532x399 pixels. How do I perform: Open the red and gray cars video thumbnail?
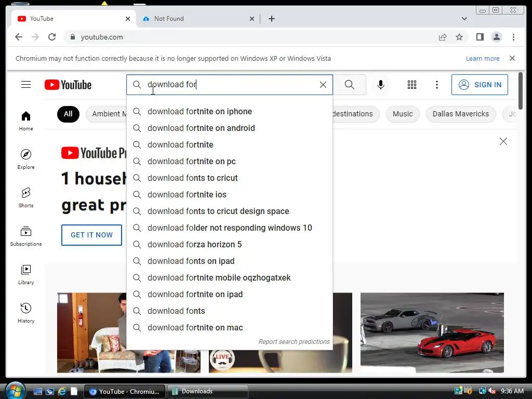432,332
